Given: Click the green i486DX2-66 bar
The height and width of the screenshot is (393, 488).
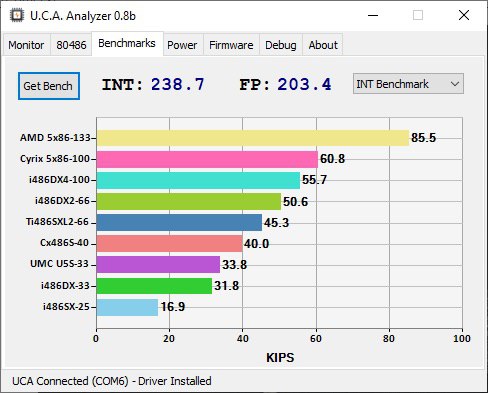Looking at the screenshot, I should (189, 201).
